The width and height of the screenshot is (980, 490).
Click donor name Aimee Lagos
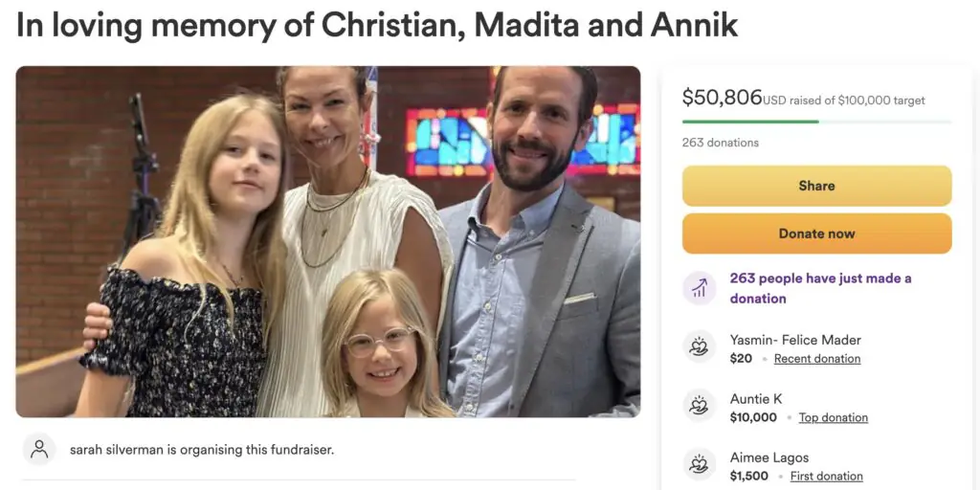(x=768, y=457)
